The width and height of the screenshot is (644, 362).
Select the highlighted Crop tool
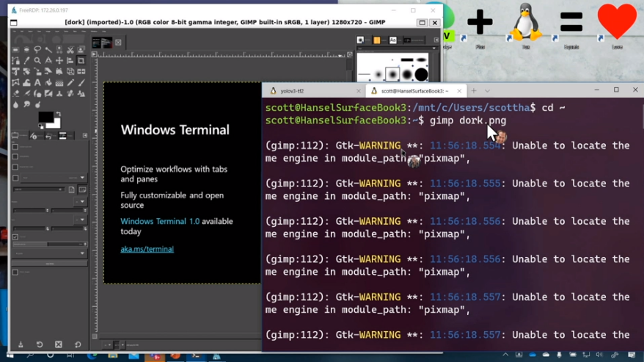tap(81, 60)
